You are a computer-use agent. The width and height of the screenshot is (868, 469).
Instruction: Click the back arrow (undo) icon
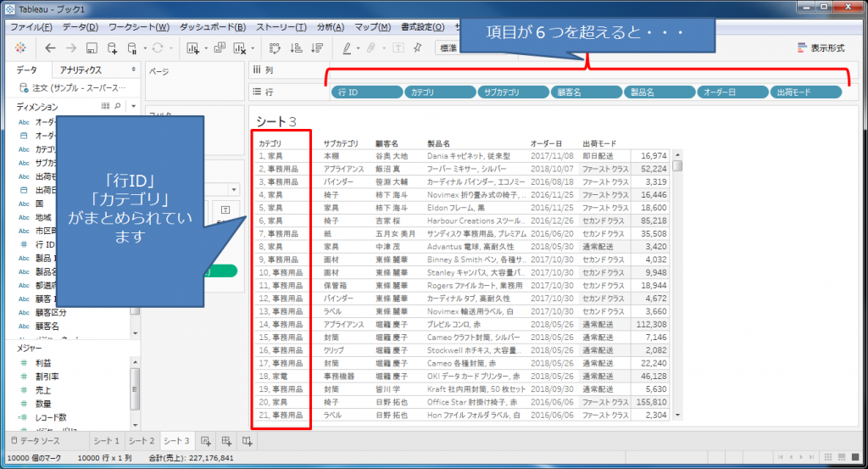click(x=49, y=47)
